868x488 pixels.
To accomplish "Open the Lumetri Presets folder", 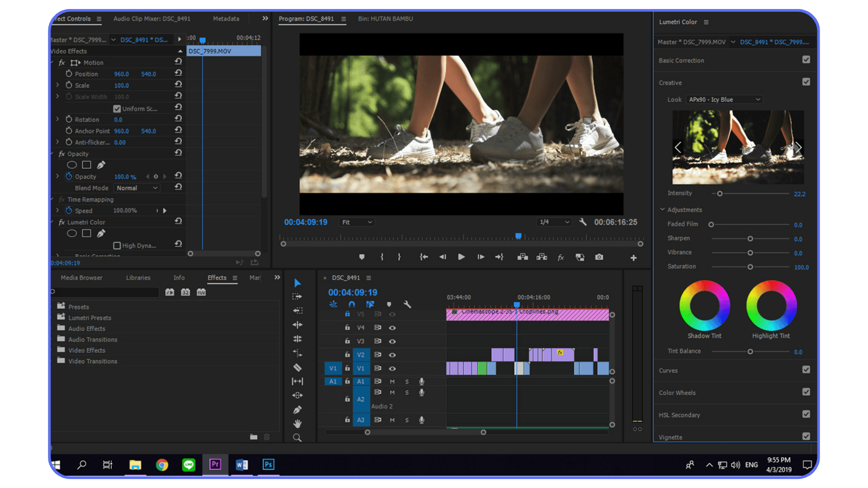I will coord(90,318).
